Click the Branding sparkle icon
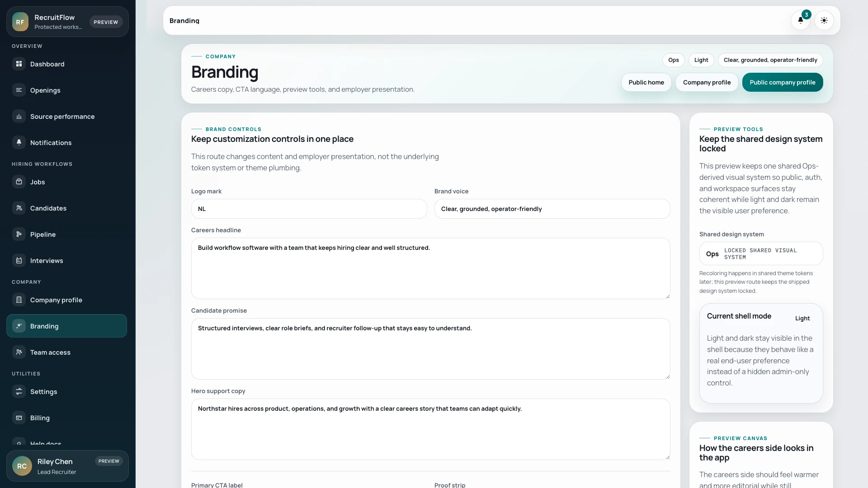868x488 pixels. pyautogui.click(x=19, y=326)
